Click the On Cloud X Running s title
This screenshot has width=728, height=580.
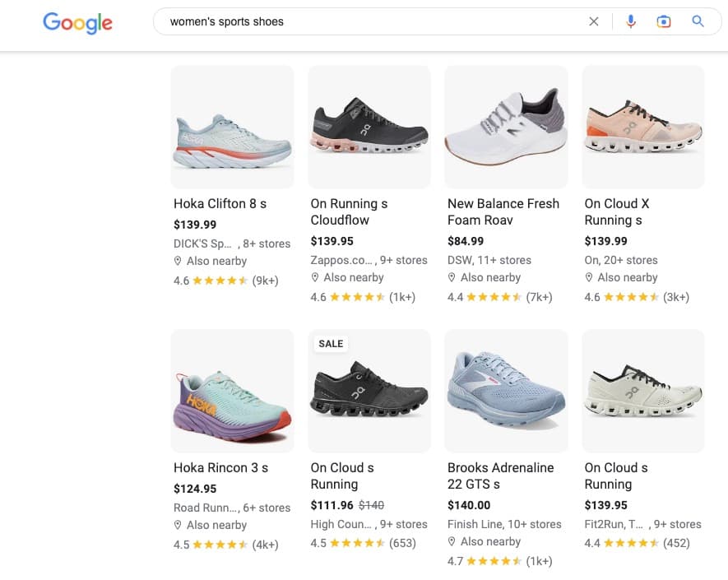(617, 211)
